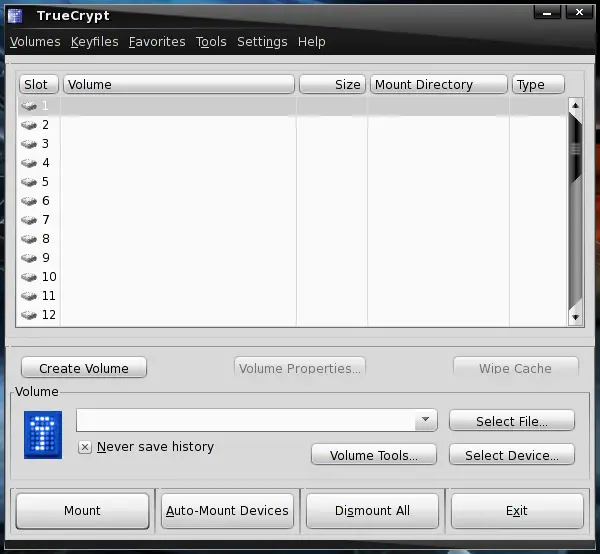
Task: Click the drive icon for slot 4
Action: click(x=29, y=163)
